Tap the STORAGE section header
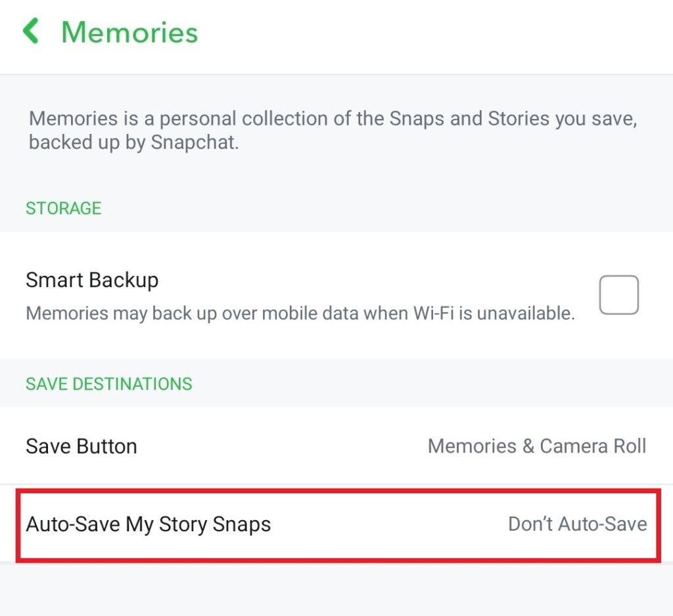673x616 pixels. tap(63, 208)
